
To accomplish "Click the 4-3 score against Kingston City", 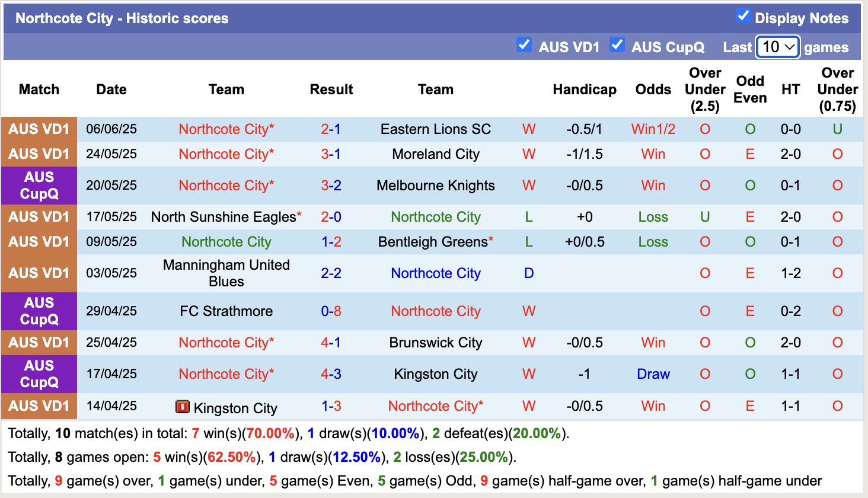I will (x=331, y=374).
